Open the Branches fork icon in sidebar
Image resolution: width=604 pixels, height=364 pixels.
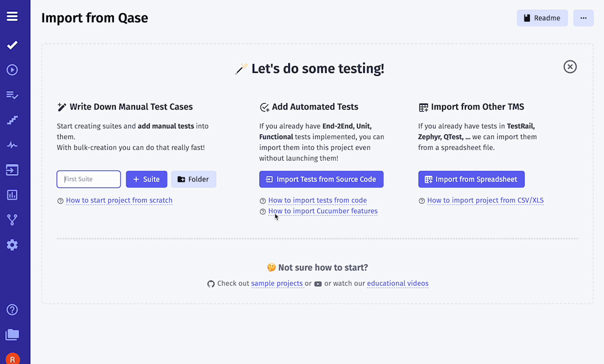(12, 220)
